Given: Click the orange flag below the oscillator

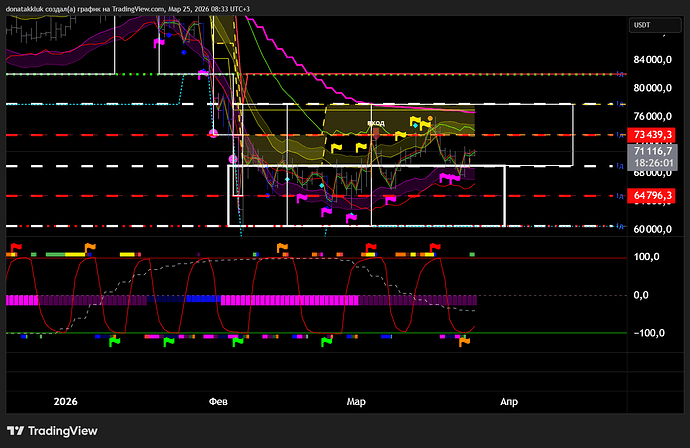Looking at the screenshot, I should (464, 343).
